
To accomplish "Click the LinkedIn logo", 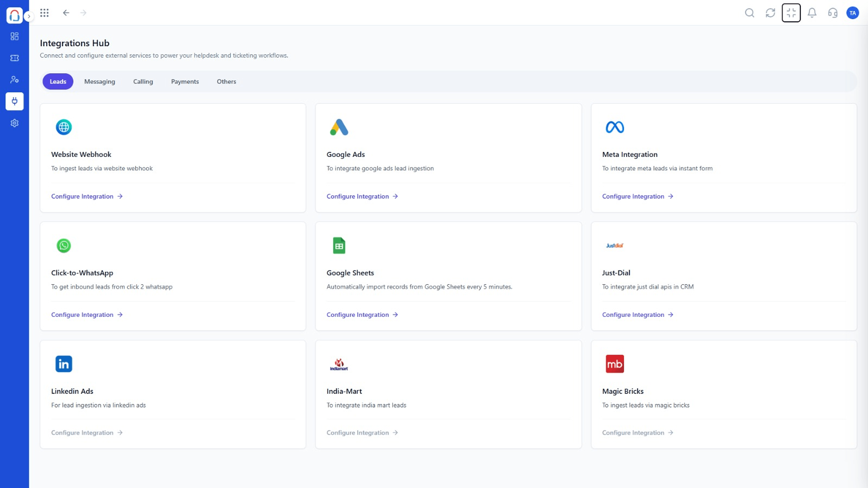I will (x=64, y=364).
